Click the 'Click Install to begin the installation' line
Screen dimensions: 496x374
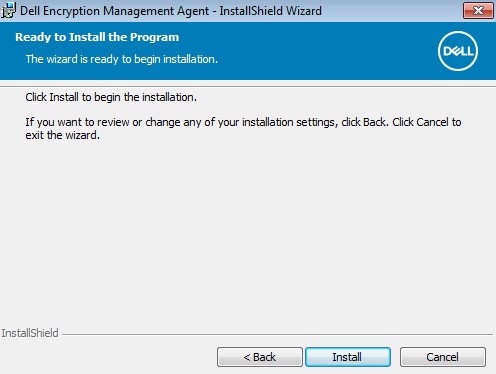(x=111, y=97)
